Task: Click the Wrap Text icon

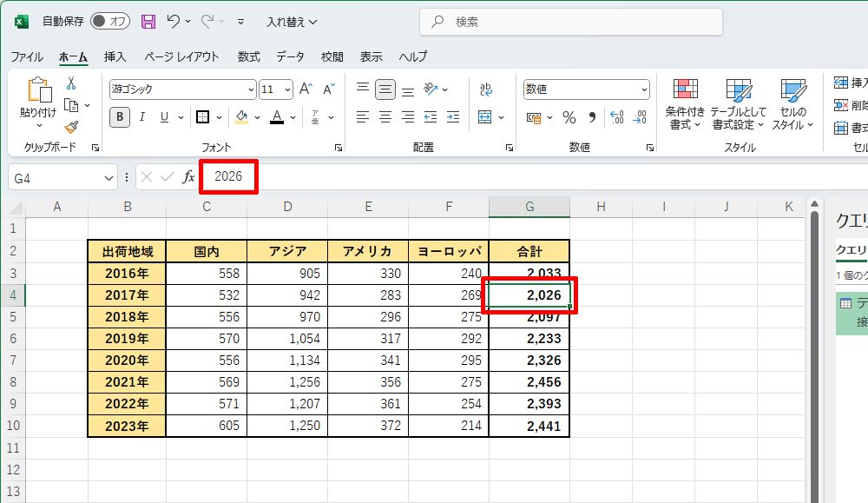Action: 486,89
